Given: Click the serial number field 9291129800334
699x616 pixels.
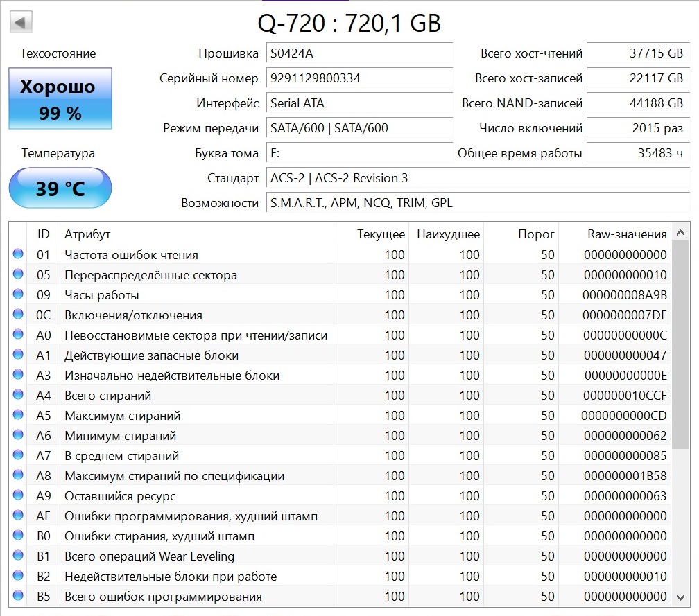Looking at the screenshot, I should point(359,78).
